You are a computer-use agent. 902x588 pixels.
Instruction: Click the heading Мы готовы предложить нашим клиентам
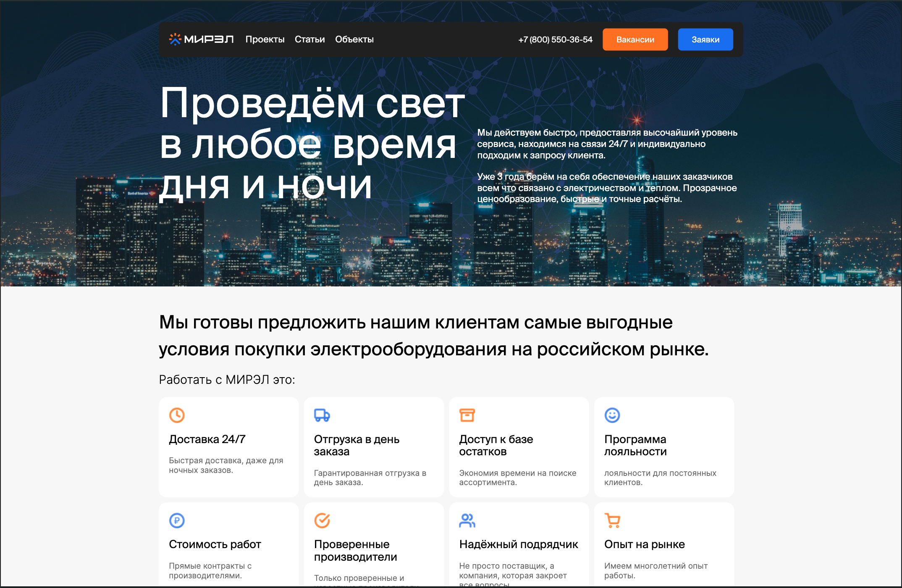click(x=434, y=336)
